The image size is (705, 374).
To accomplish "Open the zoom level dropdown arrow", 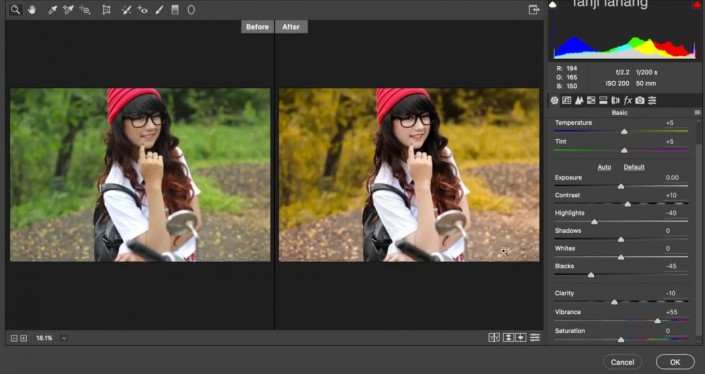I will (x=64, y=338).
